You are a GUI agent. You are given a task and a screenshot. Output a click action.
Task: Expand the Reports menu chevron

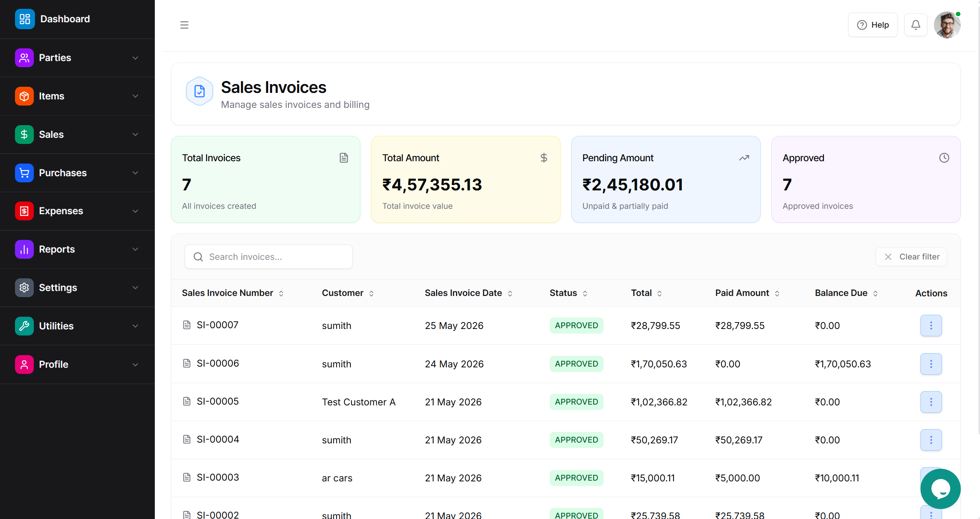[135, 249]
